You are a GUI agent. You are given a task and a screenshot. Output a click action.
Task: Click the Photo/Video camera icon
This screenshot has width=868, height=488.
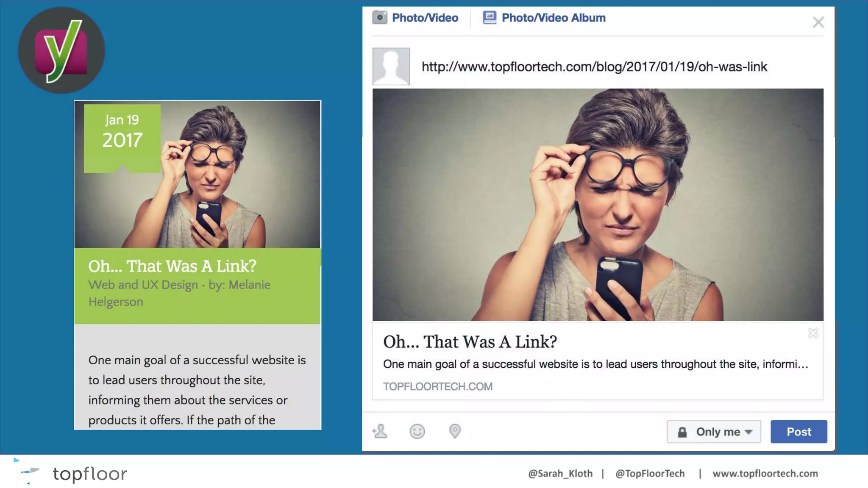point(380,17)
